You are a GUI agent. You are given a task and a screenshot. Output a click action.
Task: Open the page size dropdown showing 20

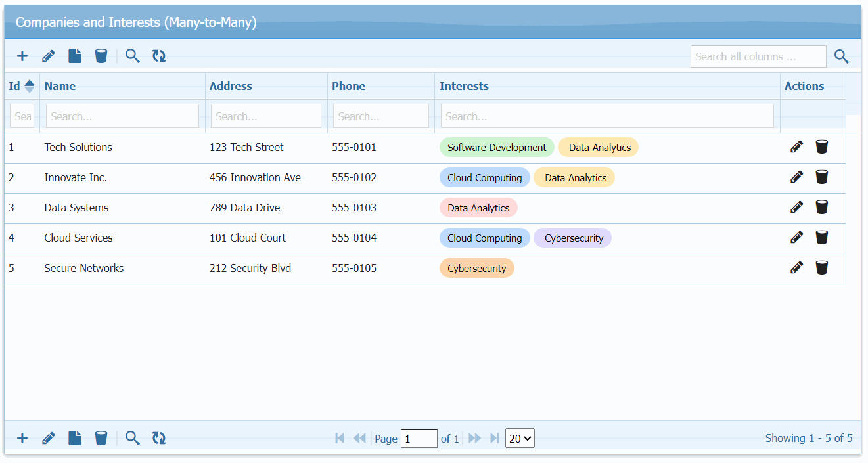tap(519, 438)
